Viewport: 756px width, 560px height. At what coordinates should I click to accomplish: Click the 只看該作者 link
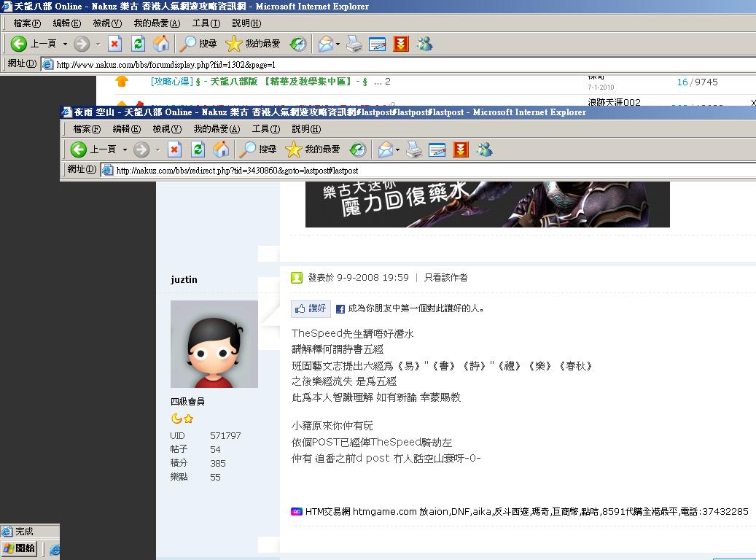tap(445, 278)
